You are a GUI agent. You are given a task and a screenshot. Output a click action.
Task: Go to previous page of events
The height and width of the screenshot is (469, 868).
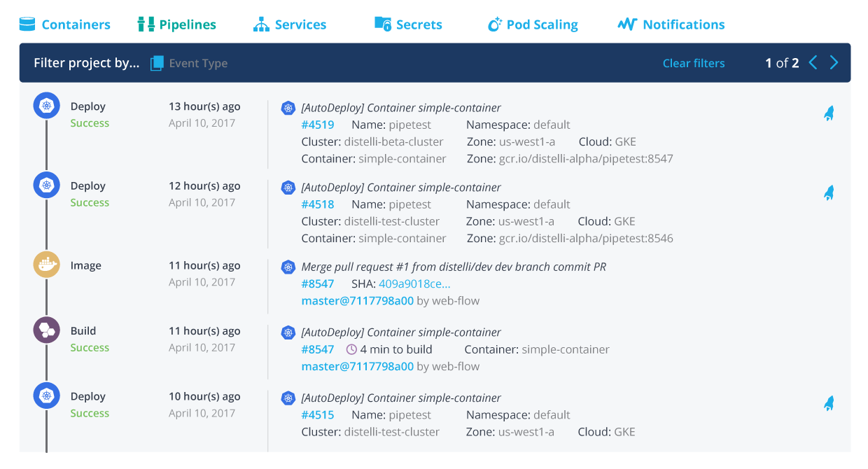click(x=813, y=63)
